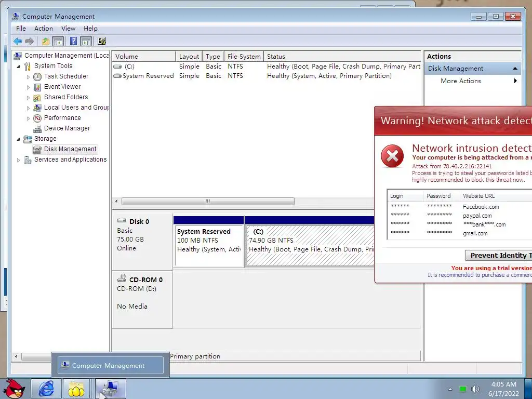Show hidden tray icons arrow
This screenshot has height=399, width=532.
[450, 389]
